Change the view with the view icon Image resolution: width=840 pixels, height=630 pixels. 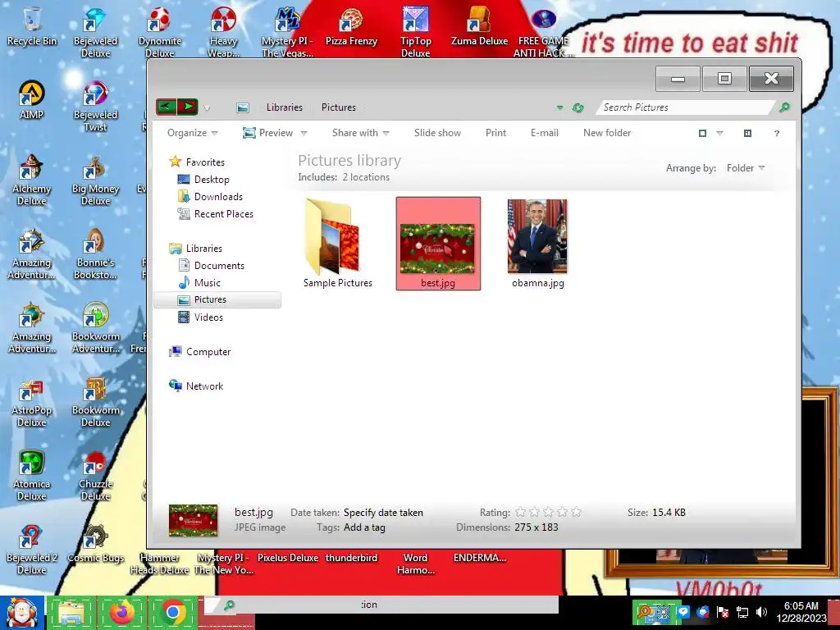tap(702, 134)
